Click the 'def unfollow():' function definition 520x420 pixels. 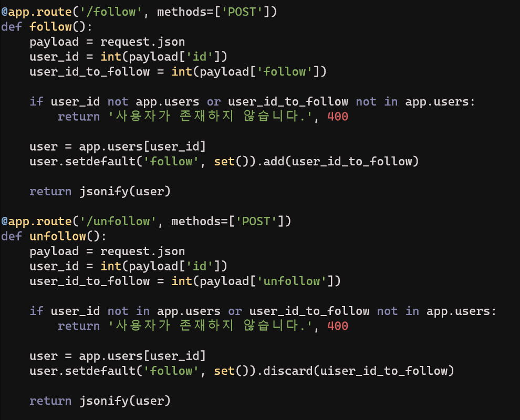(54, 236)
